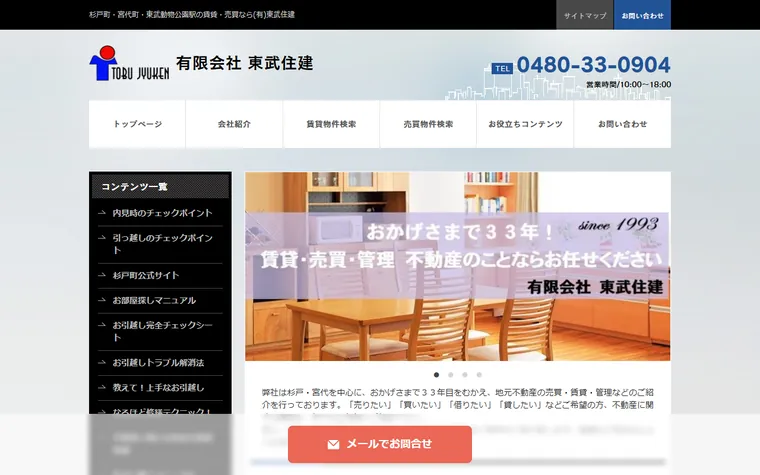
Task: Open the トップページ navigation tab
Action: coord(137,124)
